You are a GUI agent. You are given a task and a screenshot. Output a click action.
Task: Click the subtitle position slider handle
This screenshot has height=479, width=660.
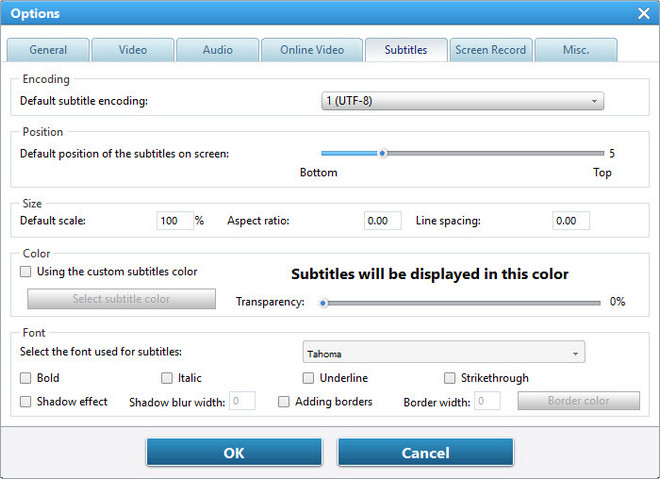pos(382,154)
